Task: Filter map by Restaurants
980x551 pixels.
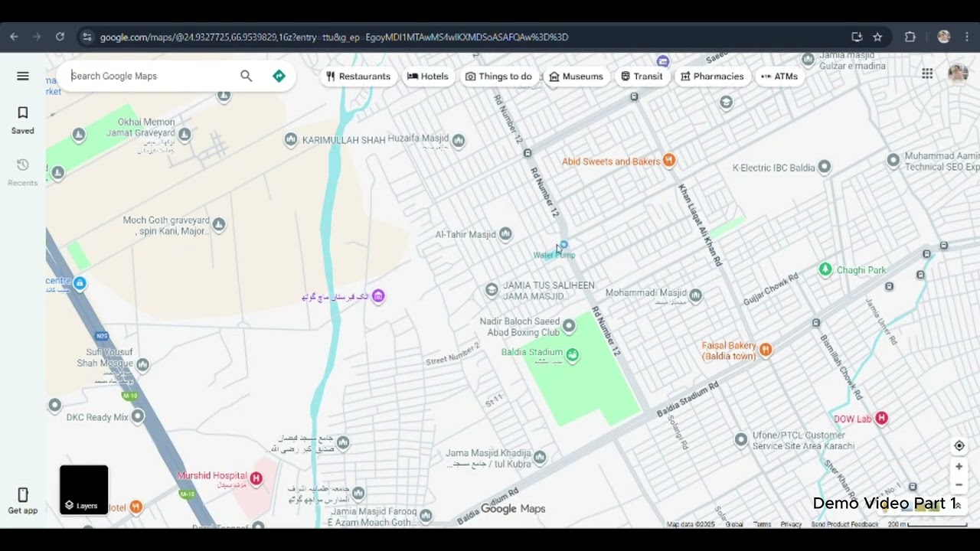Action: [358, 76]
